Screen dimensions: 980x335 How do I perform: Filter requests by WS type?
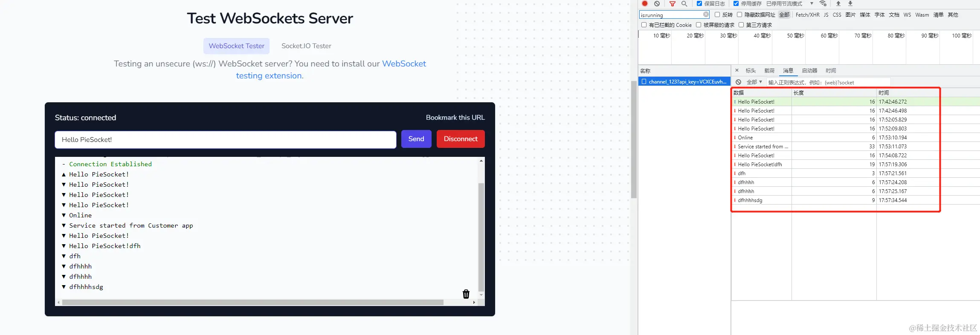pyautogui.click(x=907, y=14)
